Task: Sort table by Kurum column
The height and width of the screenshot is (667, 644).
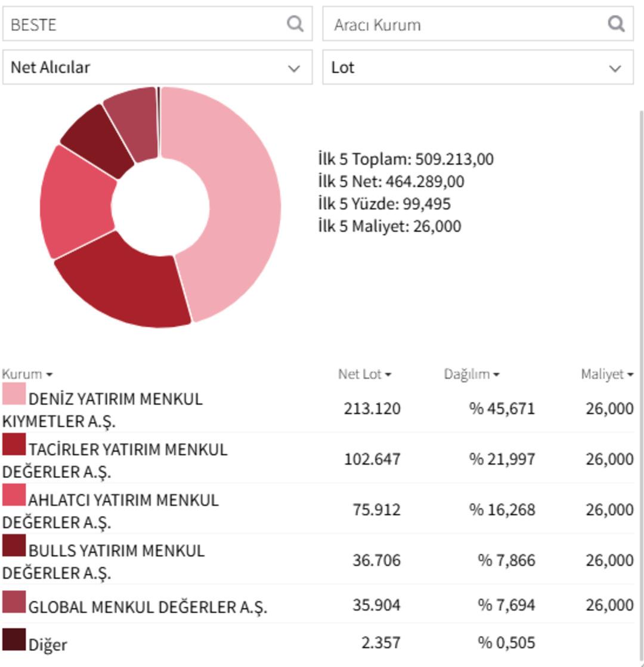Action: (x=27, y=374)
